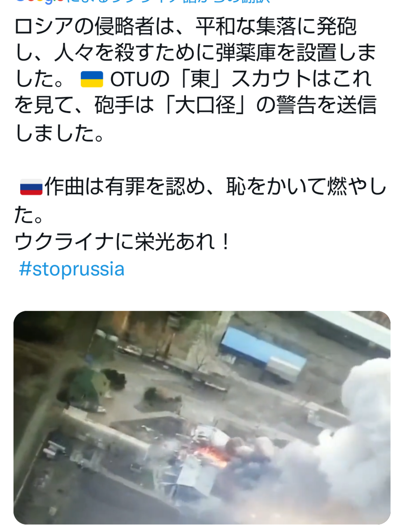Tap the phrase 警告を送信

(326, 105)
